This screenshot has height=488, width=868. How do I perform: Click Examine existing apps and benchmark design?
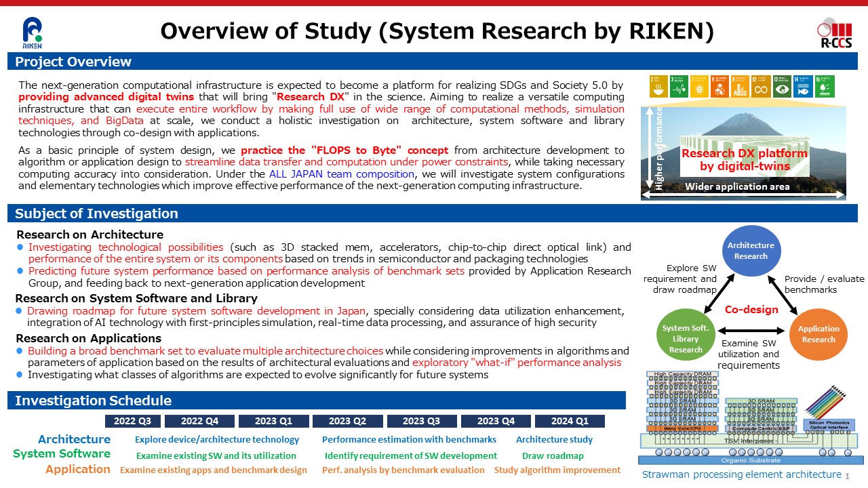pos(214,470)
